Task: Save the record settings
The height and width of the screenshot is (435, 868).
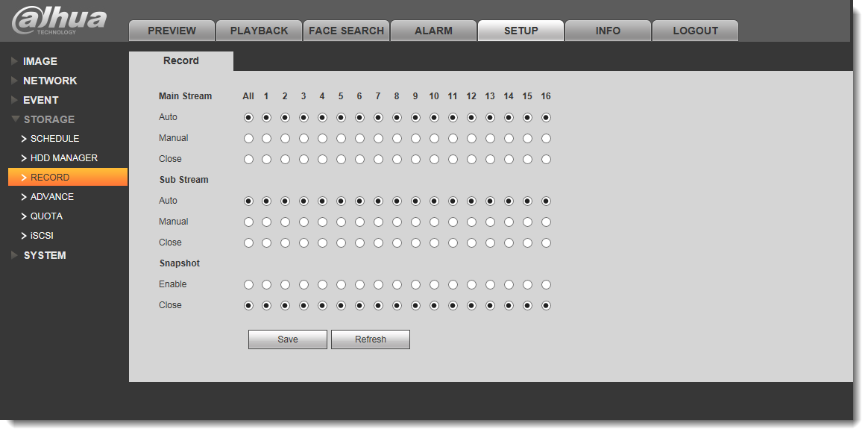Action: tap(287, 339)
